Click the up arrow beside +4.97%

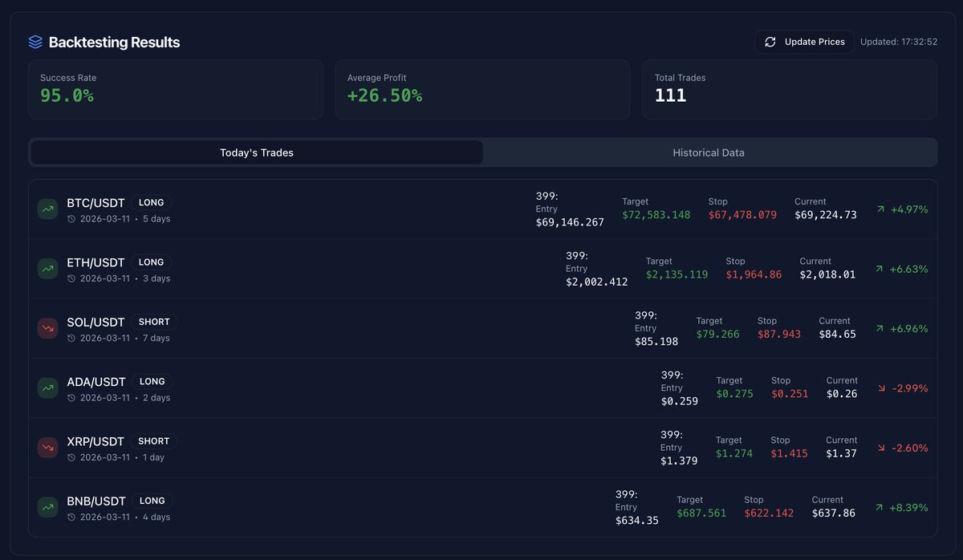(880, 209)
